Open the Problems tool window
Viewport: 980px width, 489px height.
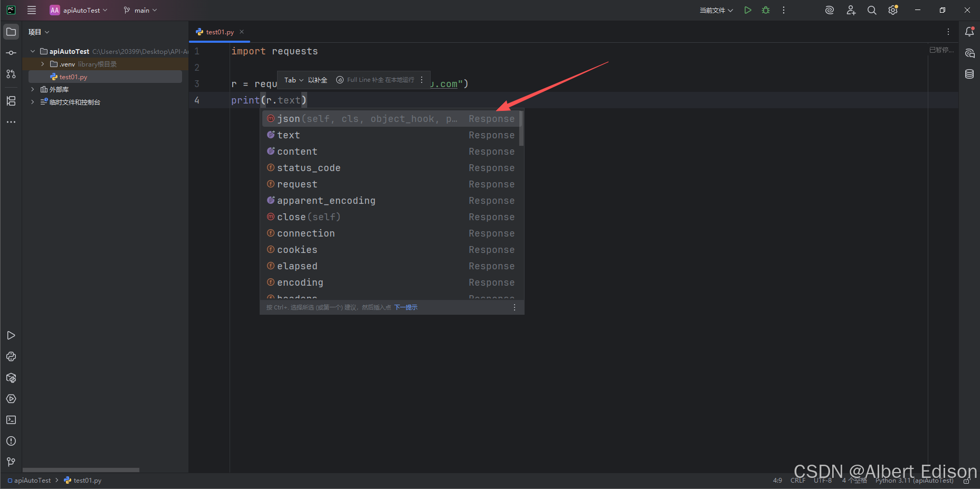(11, 441)
